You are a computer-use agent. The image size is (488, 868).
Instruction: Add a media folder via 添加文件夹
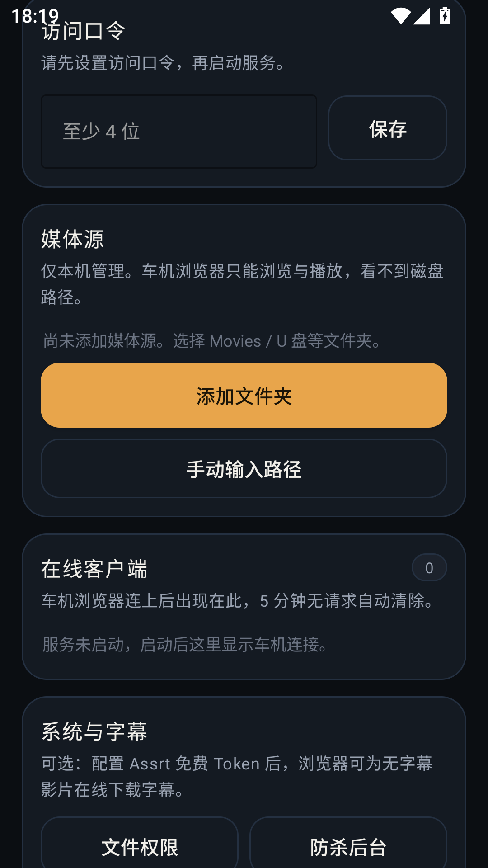pos(244,395)
